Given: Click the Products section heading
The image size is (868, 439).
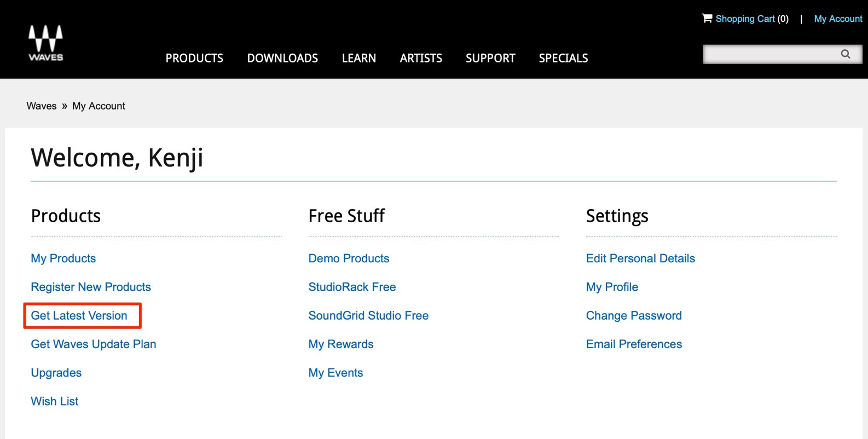Looking at the screenshot, I should click(x=66, y=216).
